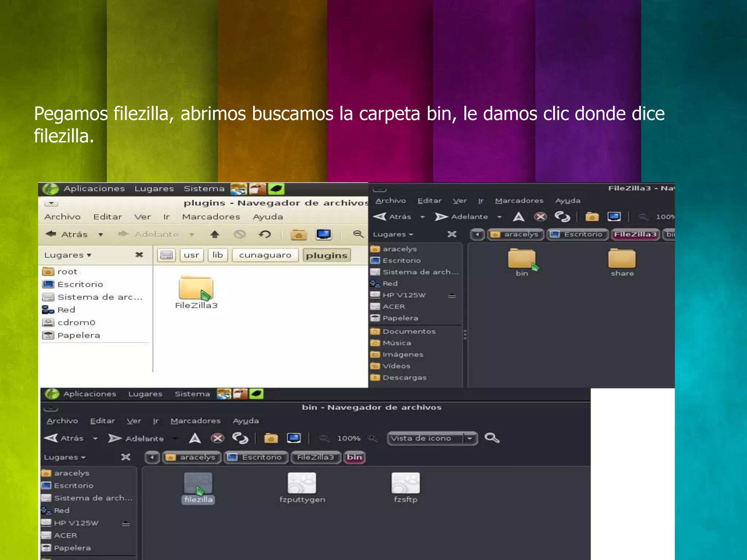Click home folder icon in FileZilla3 window toolbar
The image size is (747, 560).
pos(592,217)
